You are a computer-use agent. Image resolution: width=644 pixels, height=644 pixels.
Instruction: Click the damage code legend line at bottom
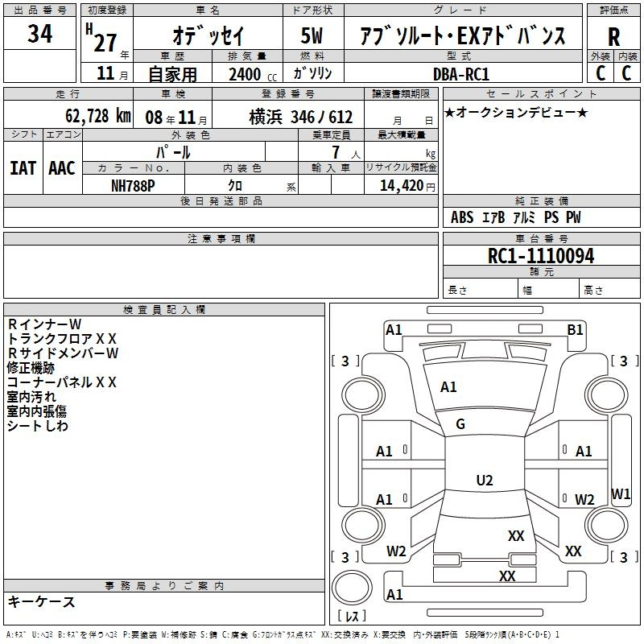[x=283, y=634]
